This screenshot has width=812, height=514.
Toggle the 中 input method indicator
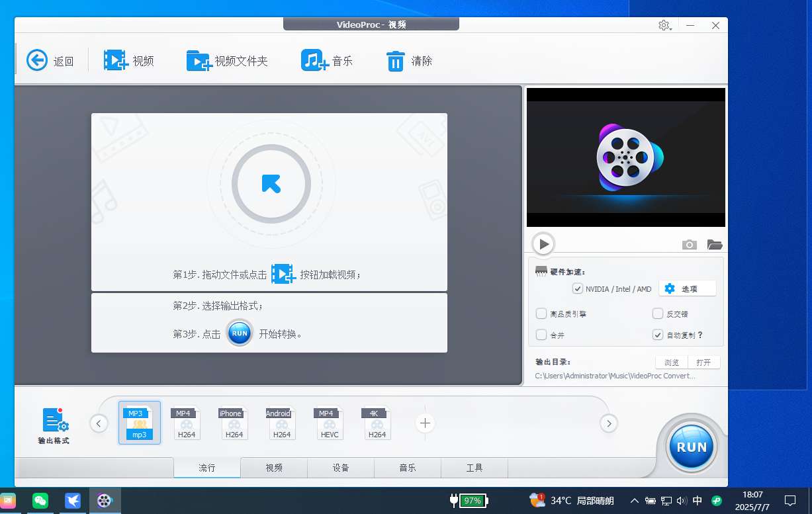click(x=698, y=501)
